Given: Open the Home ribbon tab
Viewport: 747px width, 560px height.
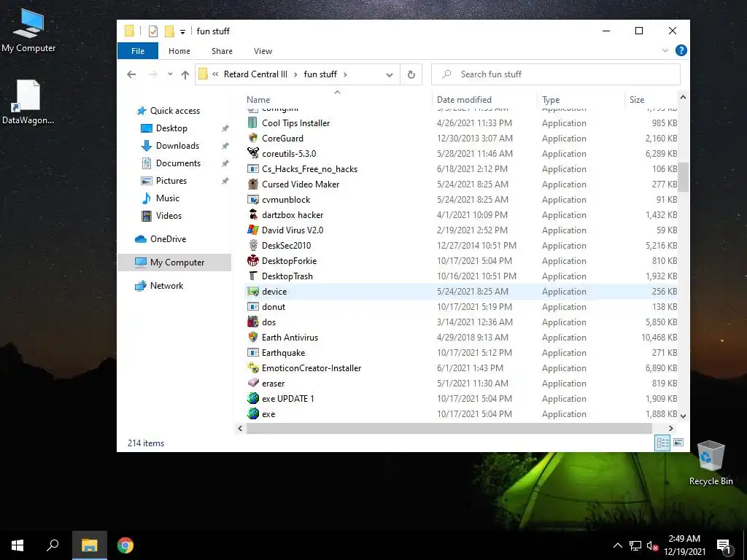Looking at the screenshot, I should point(179,51).
